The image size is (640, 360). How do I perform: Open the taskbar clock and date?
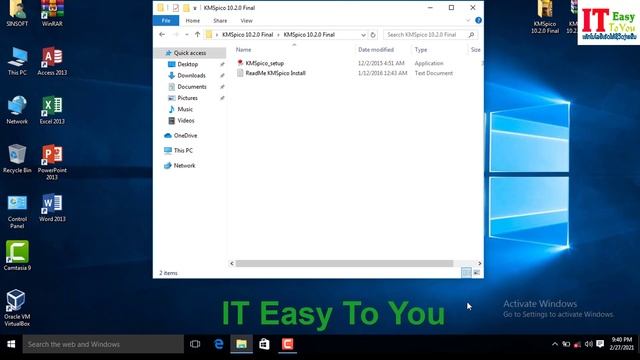[x=622, y=344]
